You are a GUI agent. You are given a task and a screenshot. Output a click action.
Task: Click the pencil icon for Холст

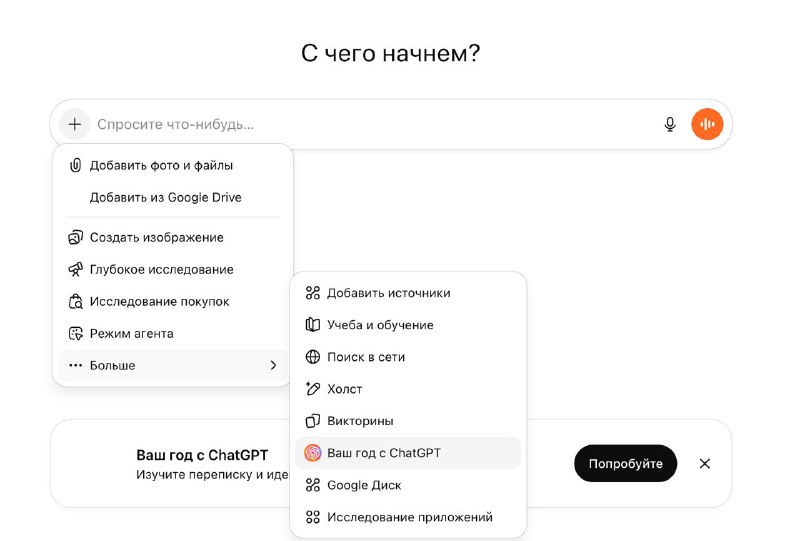313,389
